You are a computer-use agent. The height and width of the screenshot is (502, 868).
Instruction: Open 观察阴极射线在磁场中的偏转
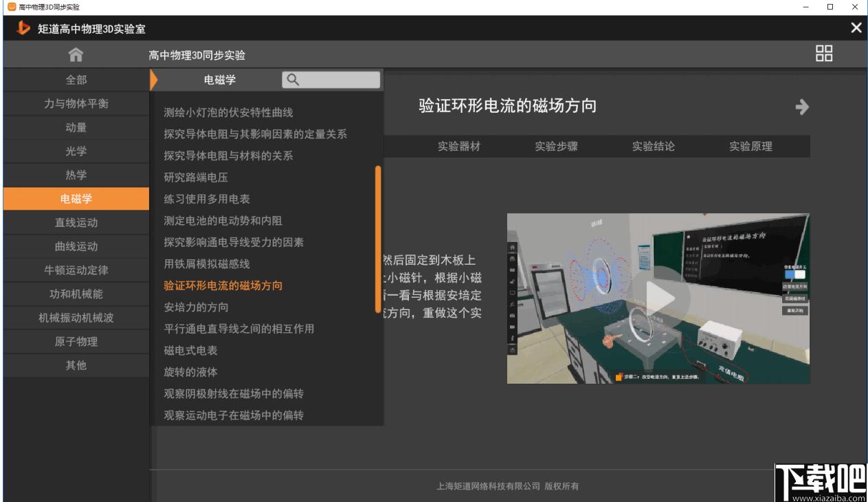234,394
